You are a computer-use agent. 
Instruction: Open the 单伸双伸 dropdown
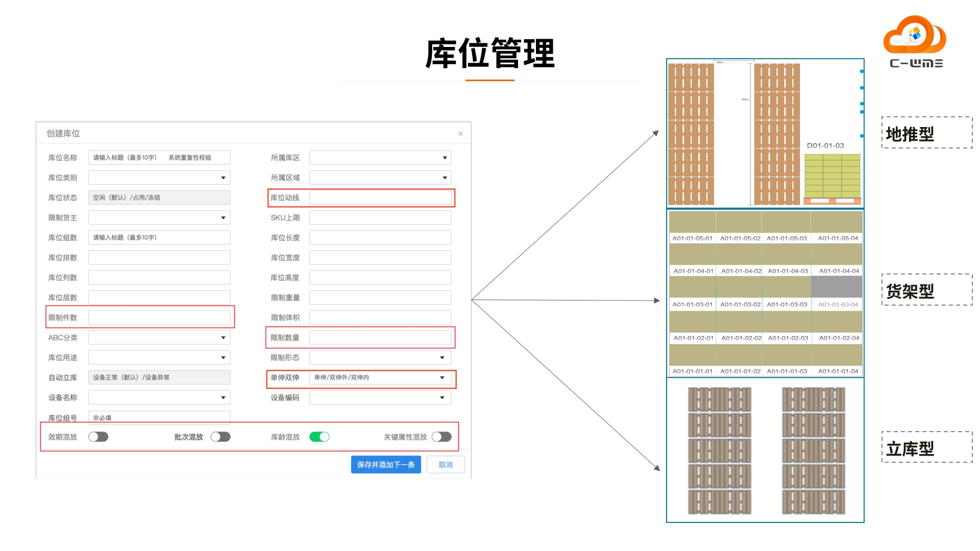point(380,378)
